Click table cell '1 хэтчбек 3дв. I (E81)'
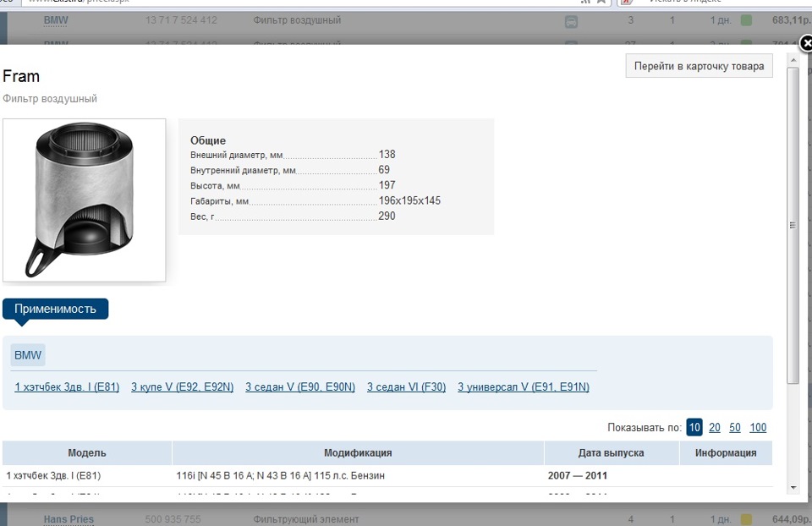 [54, 475]
